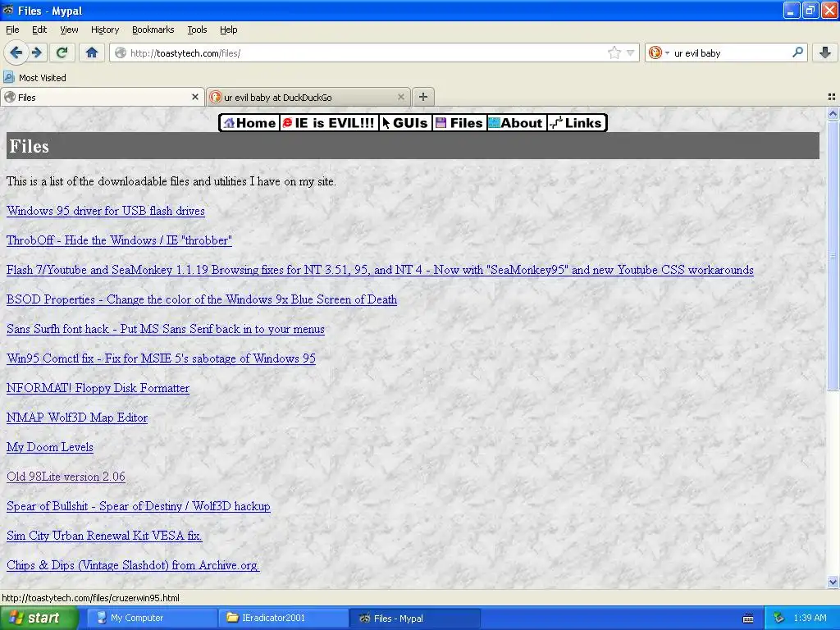
Task: Click the site identity globe icon in address bar
Action: (x=121, y=52)
